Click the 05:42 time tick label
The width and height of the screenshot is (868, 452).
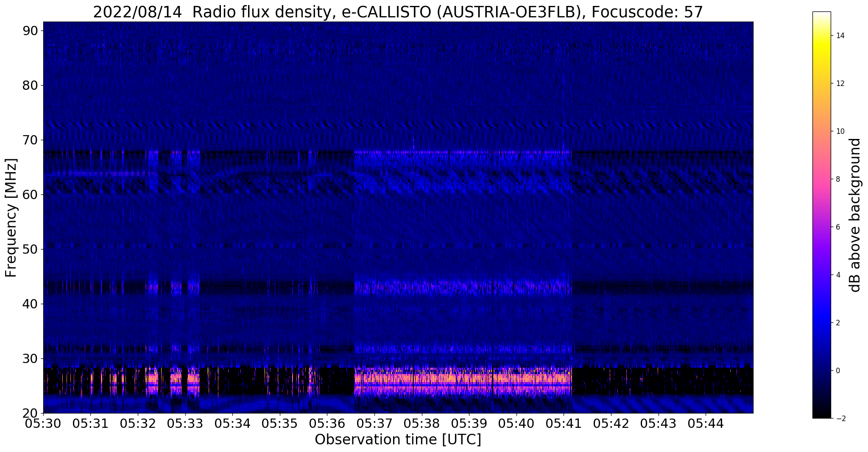[x=611, y=423]
